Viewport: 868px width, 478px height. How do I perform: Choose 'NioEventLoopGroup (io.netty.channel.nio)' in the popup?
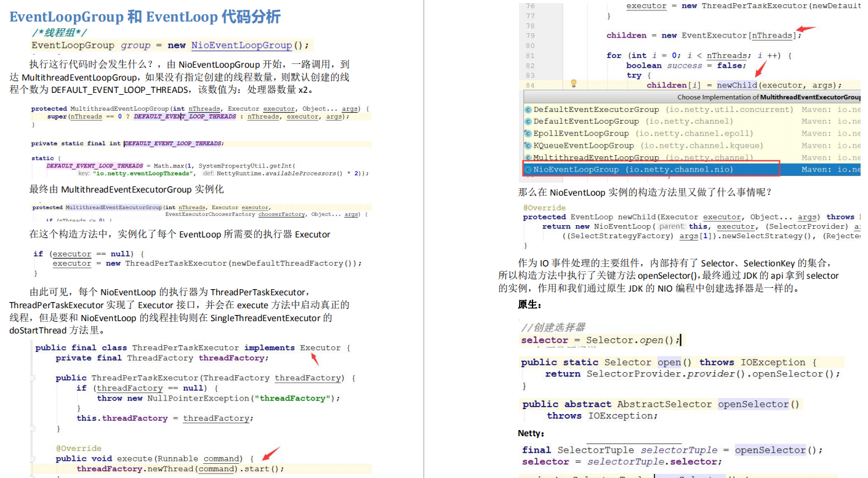[x=633, y=169]
